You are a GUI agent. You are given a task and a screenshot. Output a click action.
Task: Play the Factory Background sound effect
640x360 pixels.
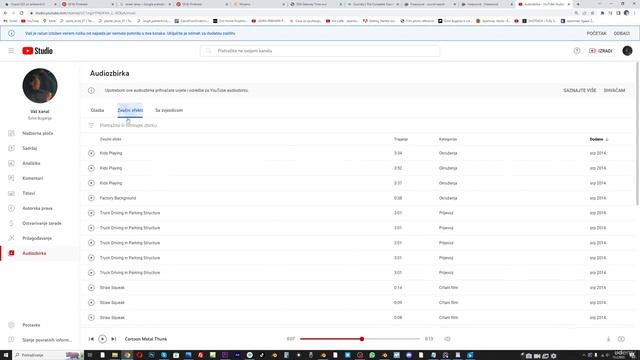(91, 198)
